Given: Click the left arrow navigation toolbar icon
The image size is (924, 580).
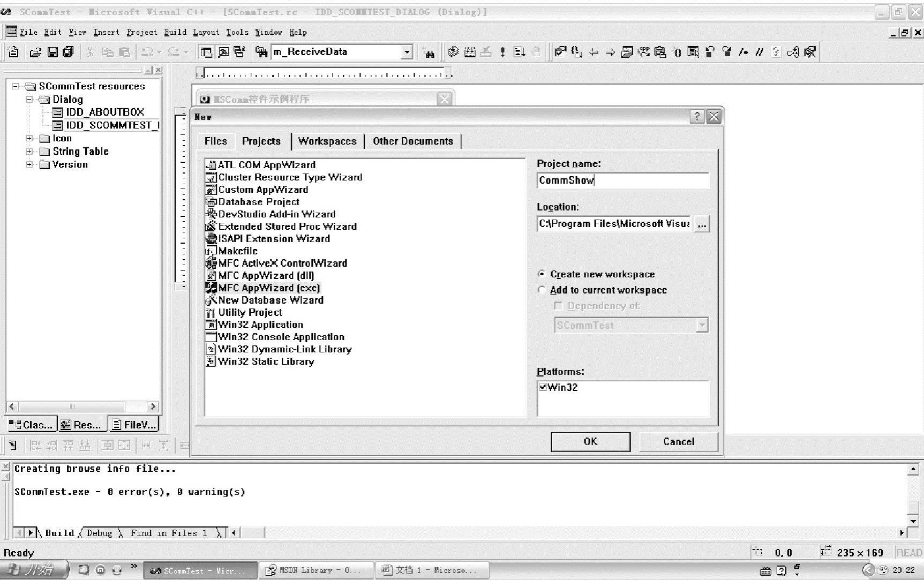Looking at the screenshot, I should point(594,52).
